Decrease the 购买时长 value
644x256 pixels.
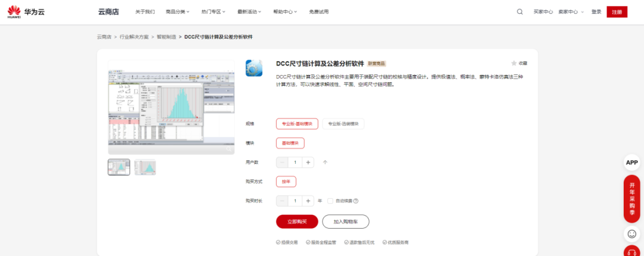(x=282, y=201)
